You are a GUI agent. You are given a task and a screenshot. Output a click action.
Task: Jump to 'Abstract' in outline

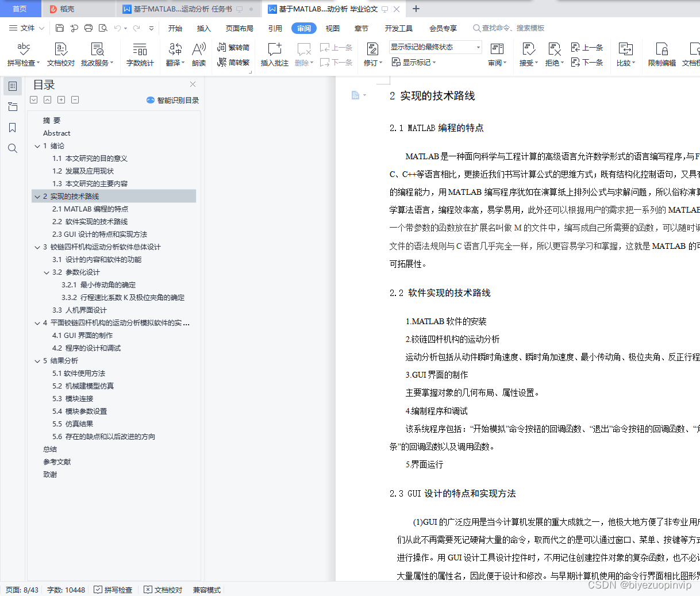click(x=56, y=133)
